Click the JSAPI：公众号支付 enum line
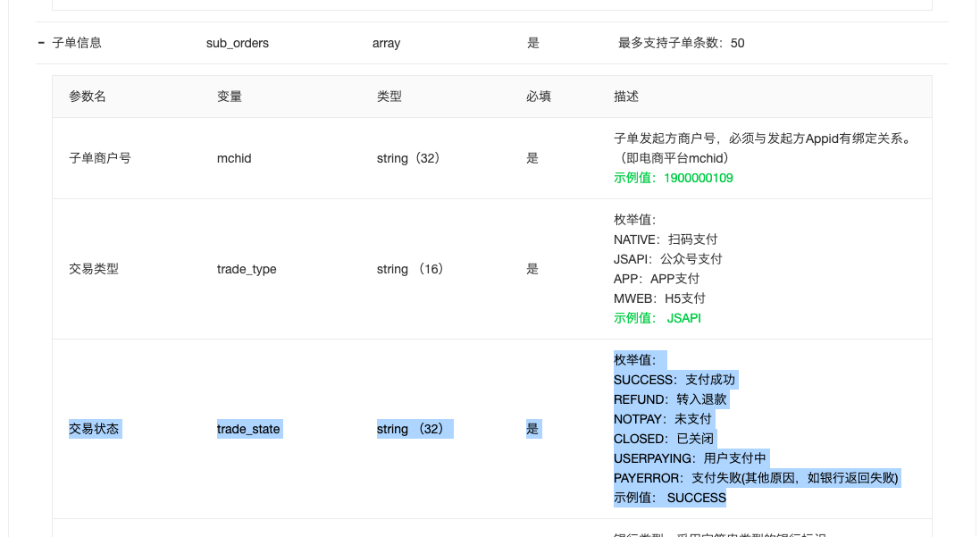This screenshot has width=980, height=537. 668,259
